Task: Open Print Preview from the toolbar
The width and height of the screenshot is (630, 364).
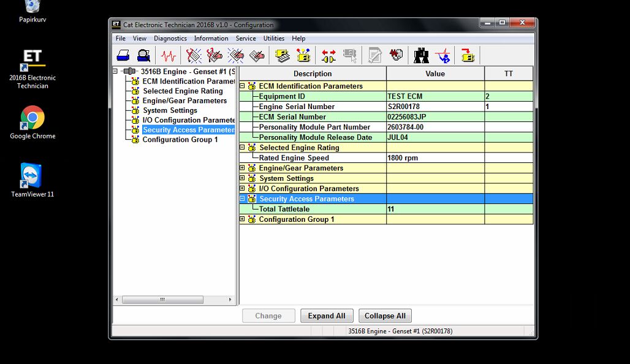Action: pos(143,55)
